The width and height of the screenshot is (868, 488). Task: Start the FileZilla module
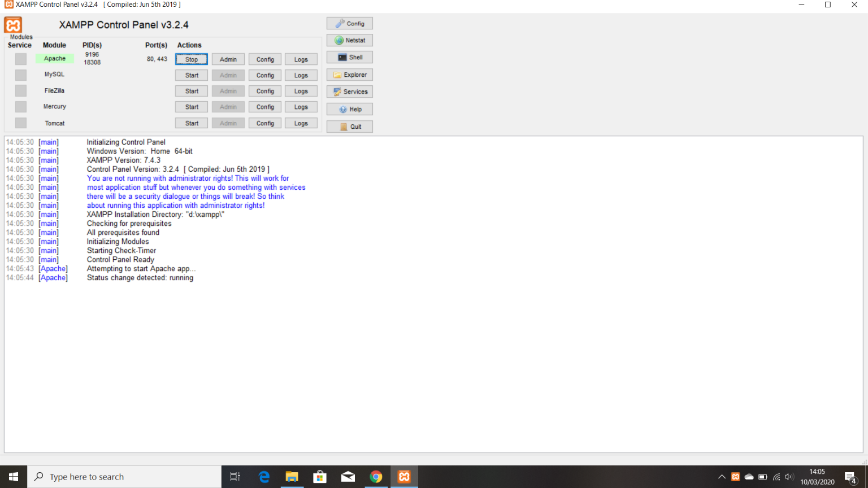tap(192, 91)
